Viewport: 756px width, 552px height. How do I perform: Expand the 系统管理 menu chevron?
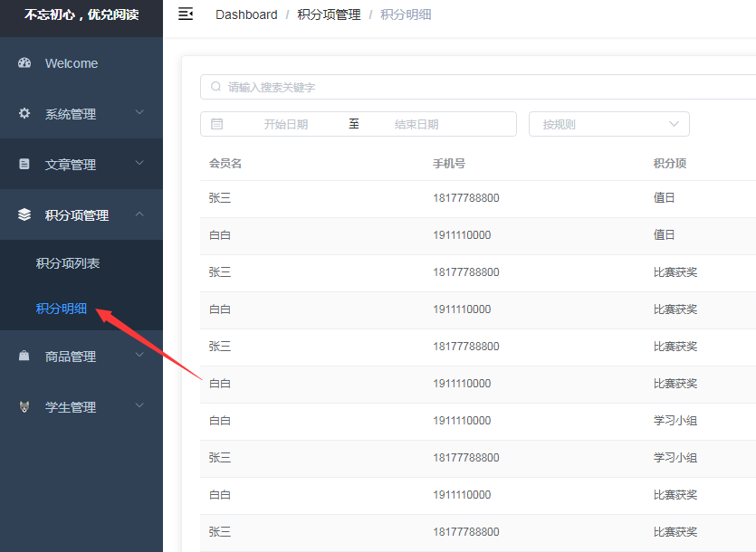click(x=139, y=112)
